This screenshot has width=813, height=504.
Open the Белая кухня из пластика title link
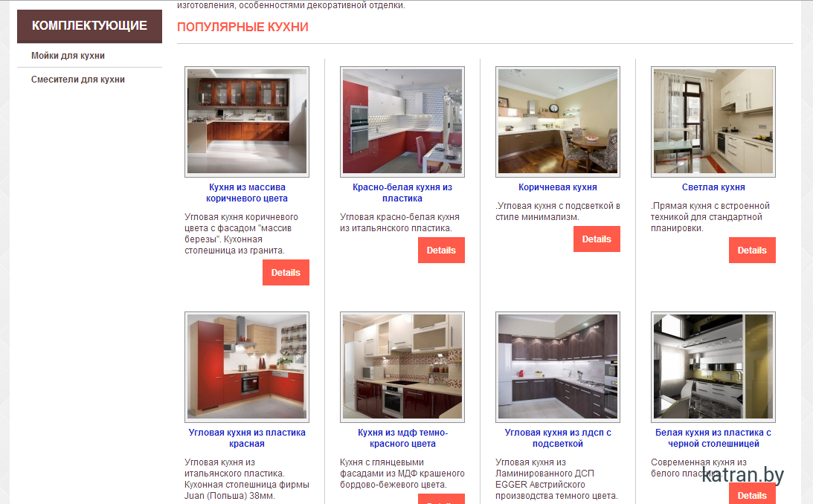[x=713, y=439]
